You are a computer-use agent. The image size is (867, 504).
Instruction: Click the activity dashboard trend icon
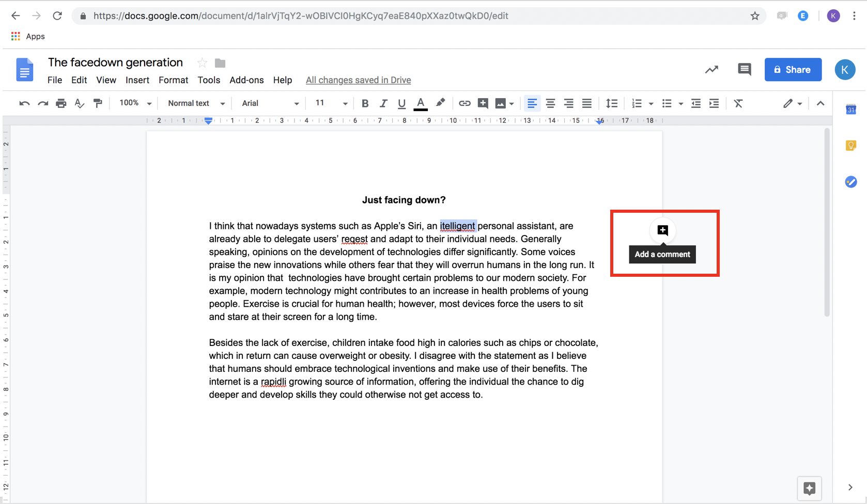pyautogui.click(x=711, y=70)
